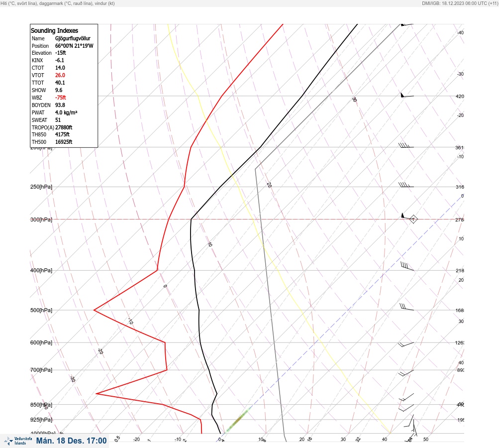The image size is (499, 448).
Task: Click the 'Sounding Indexes' heading
Action: point(54,30)
